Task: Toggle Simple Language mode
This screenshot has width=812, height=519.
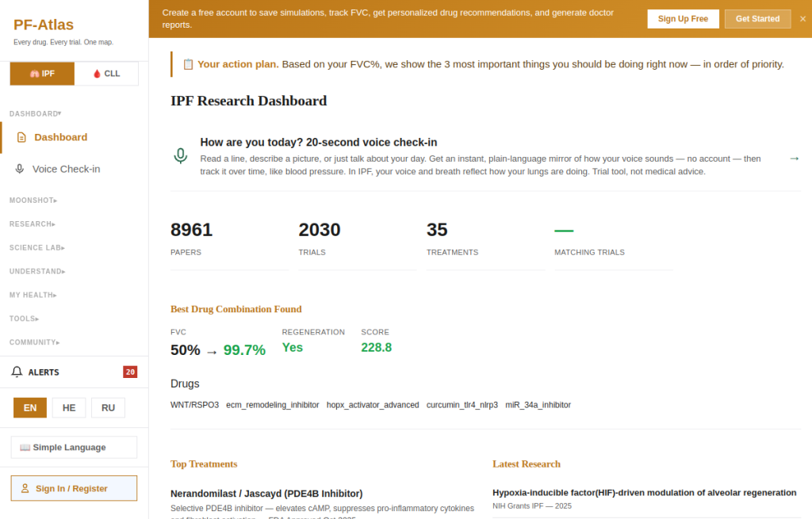Action: coord(74,447)
